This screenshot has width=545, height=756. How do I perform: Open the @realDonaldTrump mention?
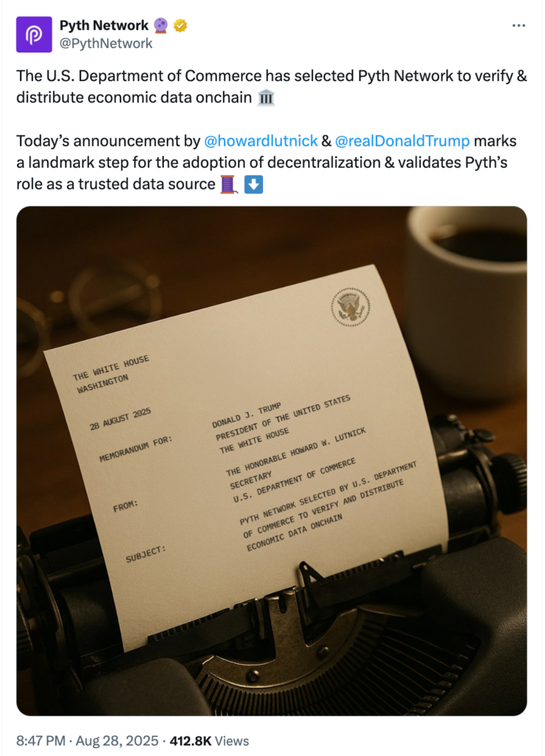(402, 141)
